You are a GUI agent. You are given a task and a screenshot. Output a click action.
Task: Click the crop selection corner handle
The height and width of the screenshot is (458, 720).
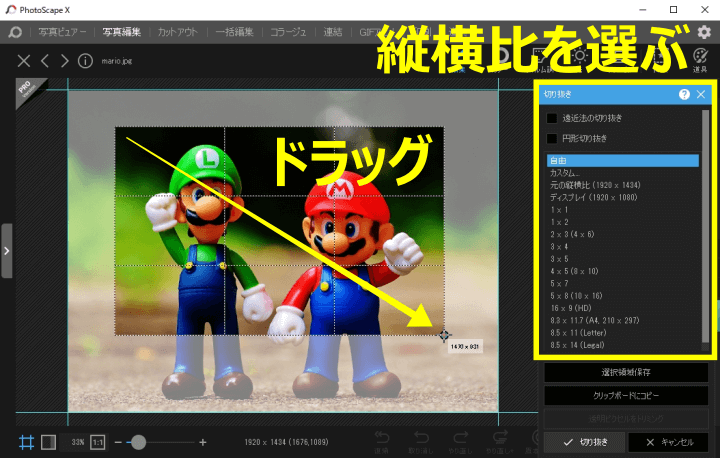444,335
